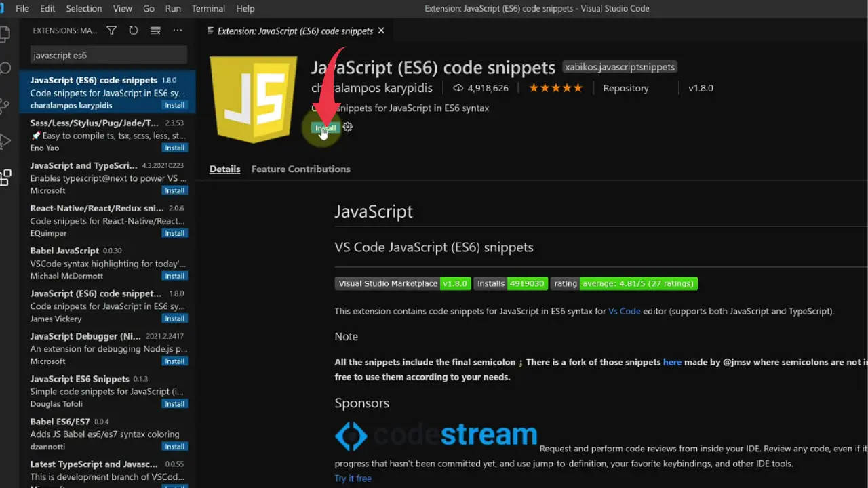Click the five-star rating of the extension
Viewport: 868px width, 488px height.
555,88
